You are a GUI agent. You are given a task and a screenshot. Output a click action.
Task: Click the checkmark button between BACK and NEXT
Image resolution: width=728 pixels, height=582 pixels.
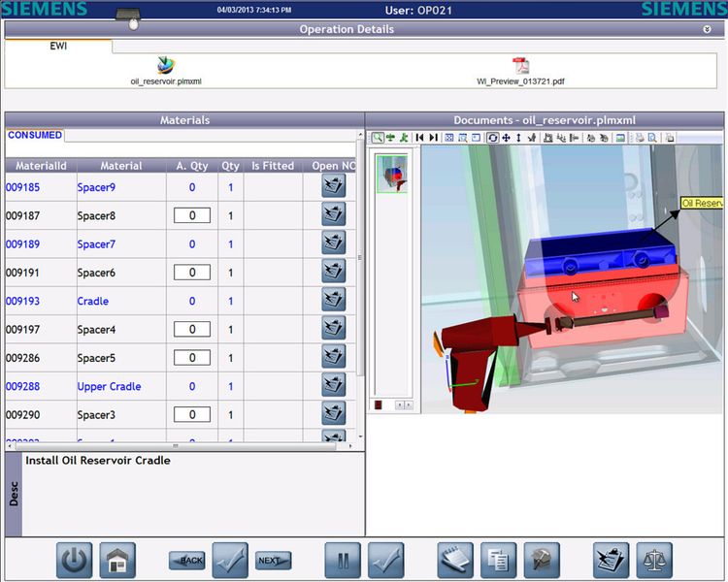230,561
